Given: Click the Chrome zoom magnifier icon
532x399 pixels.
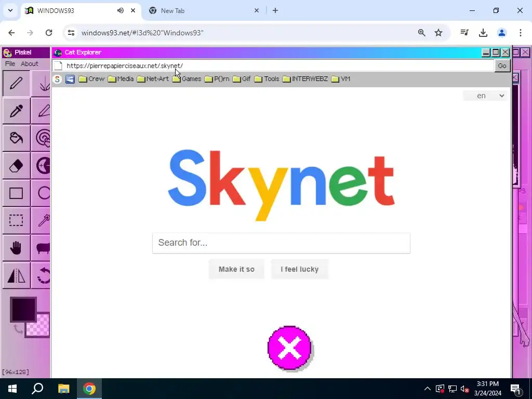Looking at the screenshot, I should pyautogui.click(x=422, y=33).
